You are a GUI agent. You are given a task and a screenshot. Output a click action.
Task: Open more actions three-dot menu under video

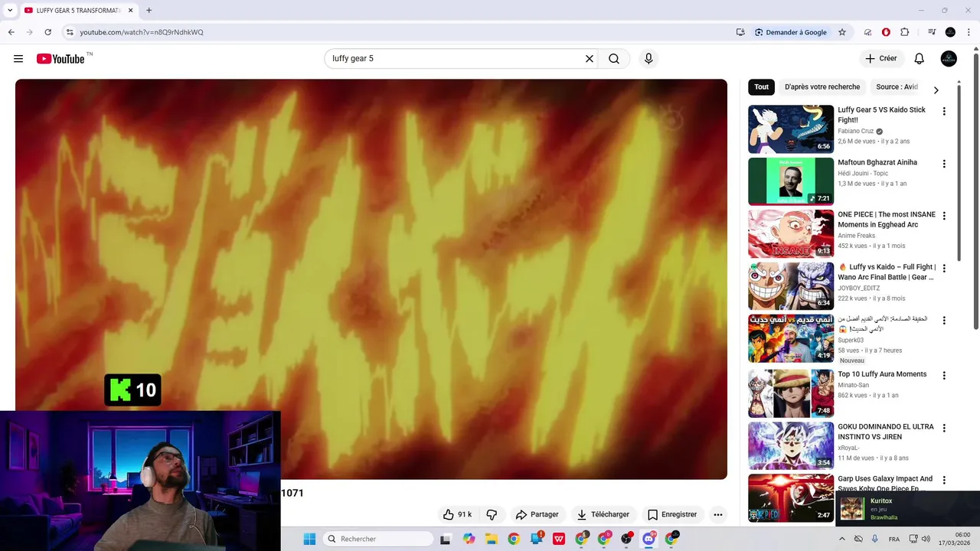tap(718, 514)
